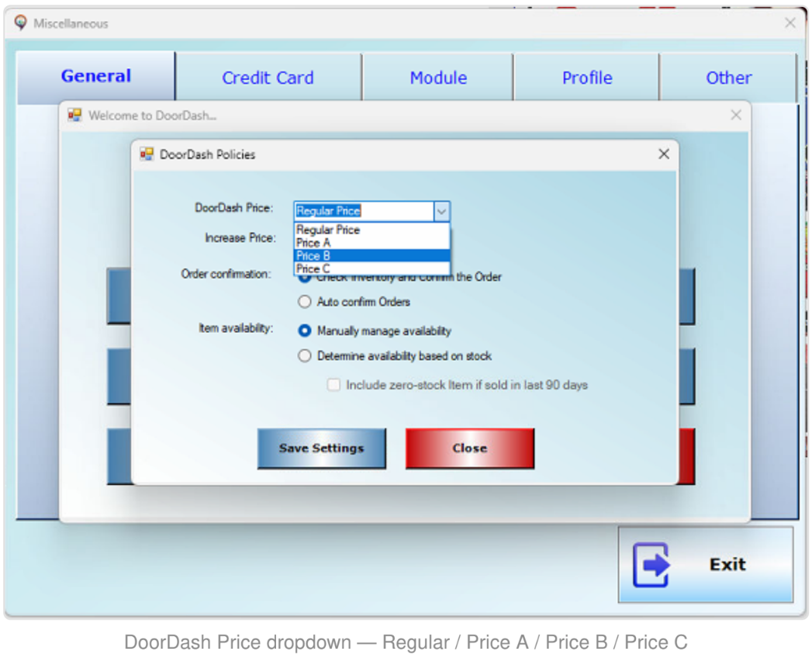
Task: Choose Price B from the dropdown list
Action: tap(371, 255)
